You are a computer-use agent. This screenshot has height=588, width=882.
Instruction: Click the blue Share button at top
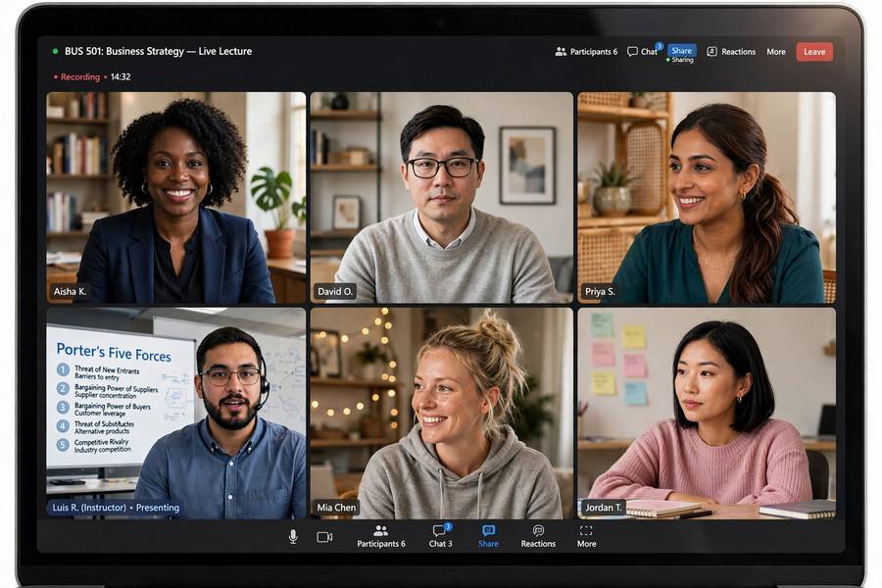click(x=681, y=51)
